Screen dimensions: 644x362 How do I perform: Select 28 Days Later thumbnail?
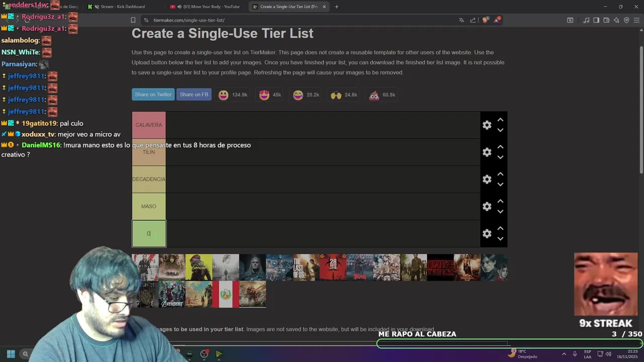point(333,267)
